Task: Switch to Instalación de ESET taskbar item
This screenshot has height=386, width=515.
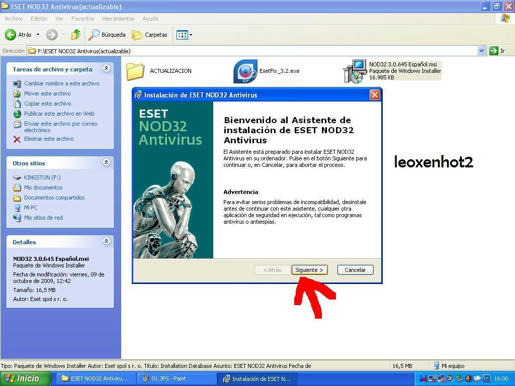Action: click(x=257, y=379)
